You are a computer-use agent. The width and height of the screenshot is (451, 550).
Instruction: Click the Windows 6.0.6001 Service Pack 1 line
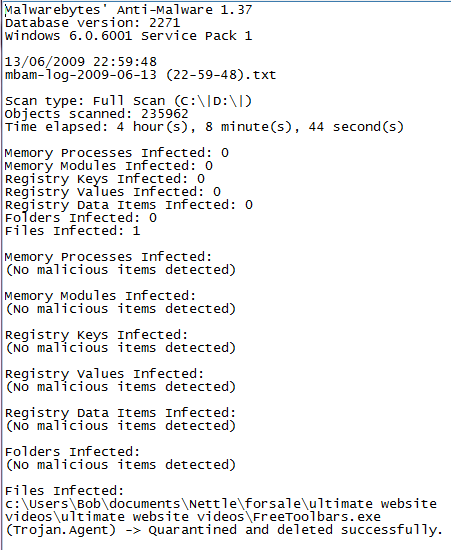[x=128, y=36]
